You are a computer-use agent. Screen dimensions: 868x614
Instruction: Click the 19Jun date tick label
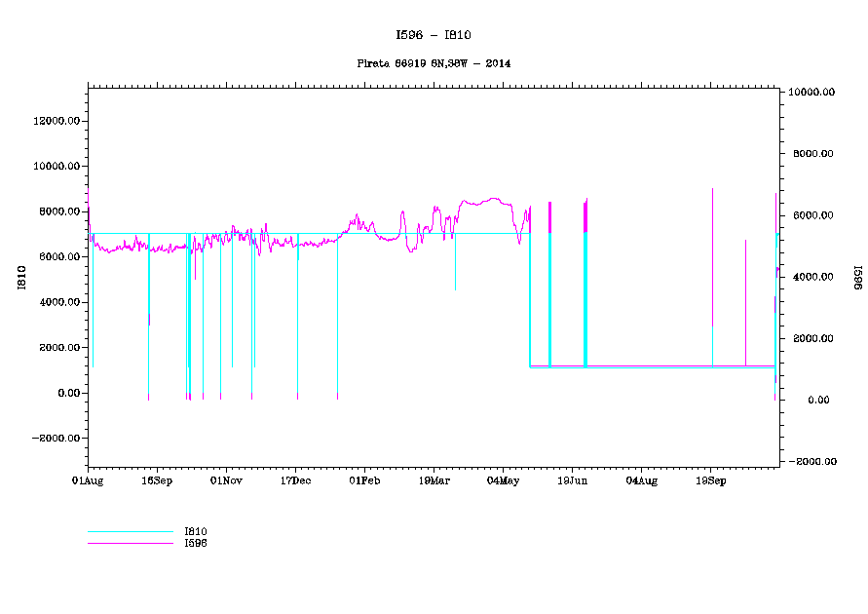[x=572, y=480]
